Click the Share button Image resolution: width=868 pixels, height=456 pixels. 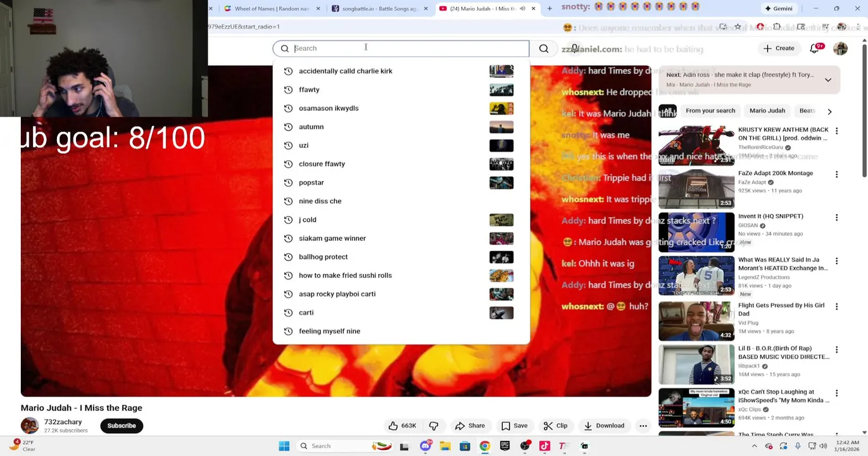click(x=469, y=426)
